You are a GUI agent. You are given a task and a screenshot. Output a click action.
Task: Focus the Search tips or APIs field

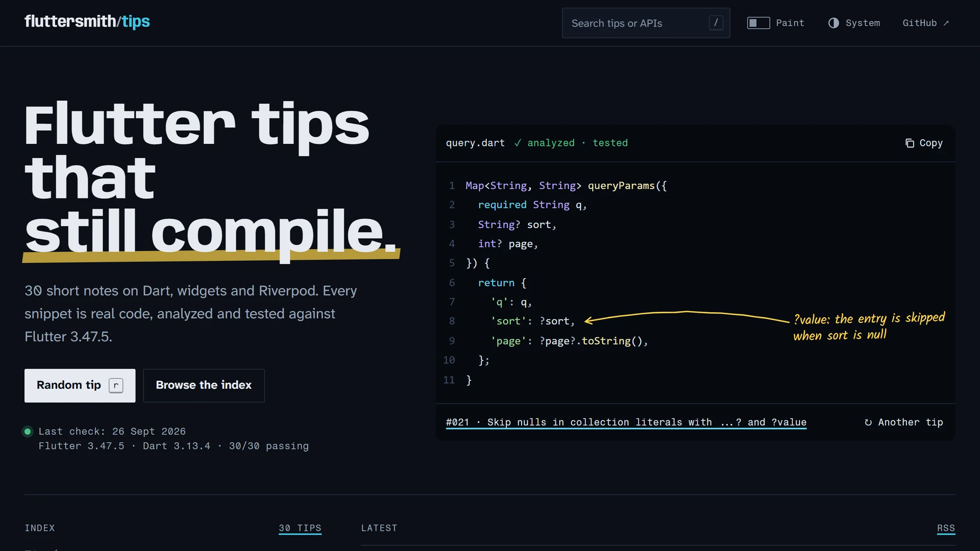pyautogui.click(x=646, y=23)
